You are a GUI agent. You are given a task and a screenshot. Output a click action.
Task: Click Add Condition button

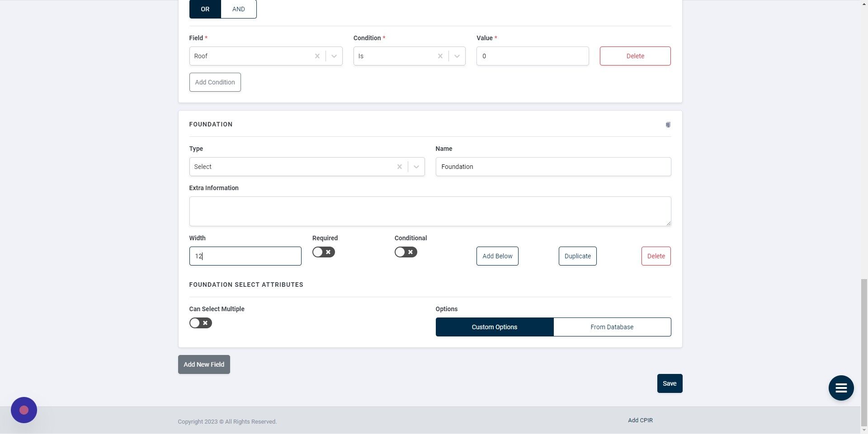point(215,82)
